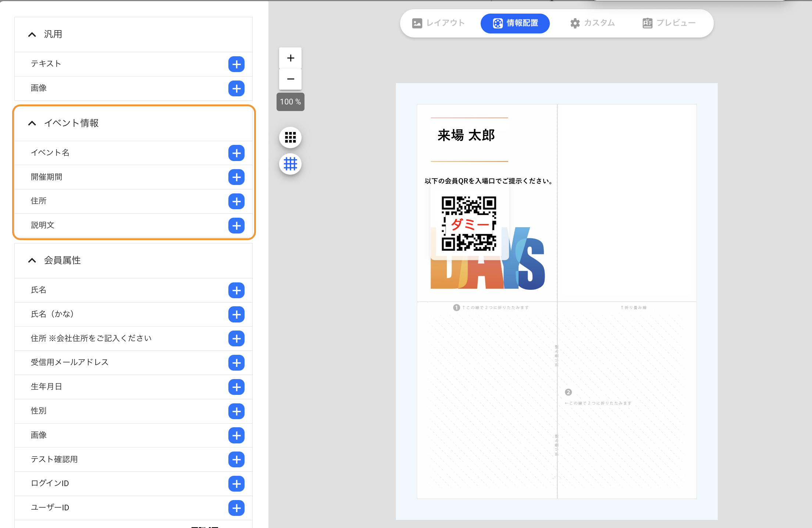
Task: Click the 受信用メールアドレス row label
Action: pos(70,362)
